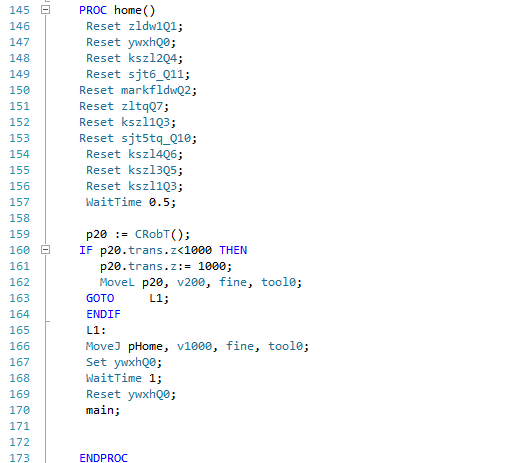Click 'MoveL p20, v200, fine, tool0;' line
This screenshot has width=515, height=463.
[x=201, y=282]
